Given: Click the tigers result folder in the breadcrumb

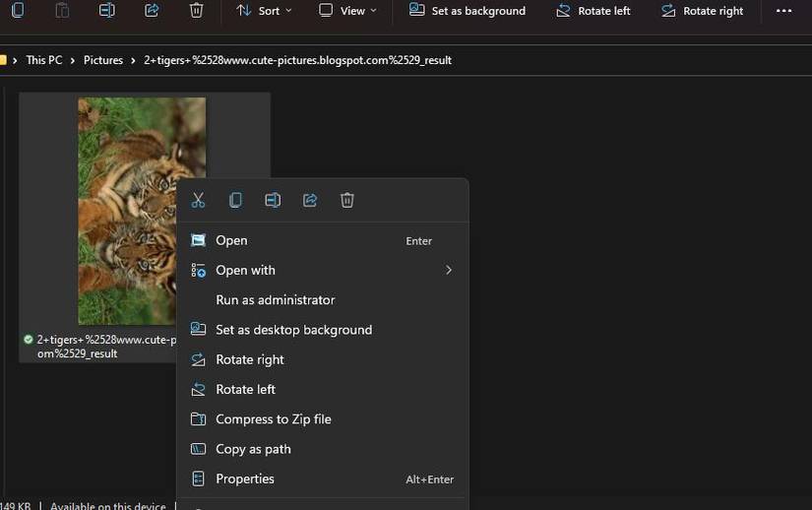Looking at the screenshot, I should (298, 60).
